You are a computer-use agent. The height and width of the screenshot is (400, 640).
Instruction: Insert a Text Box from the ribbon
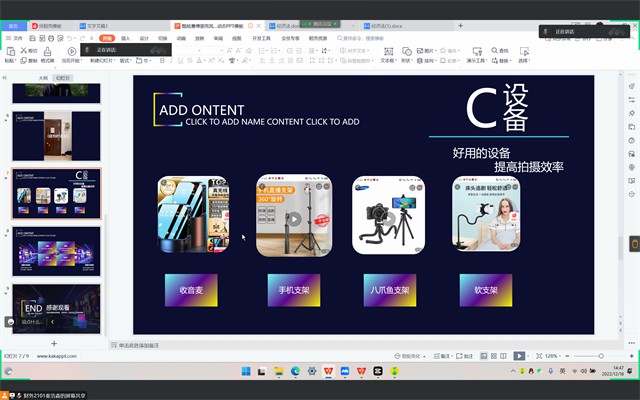(x=388, y=51)
